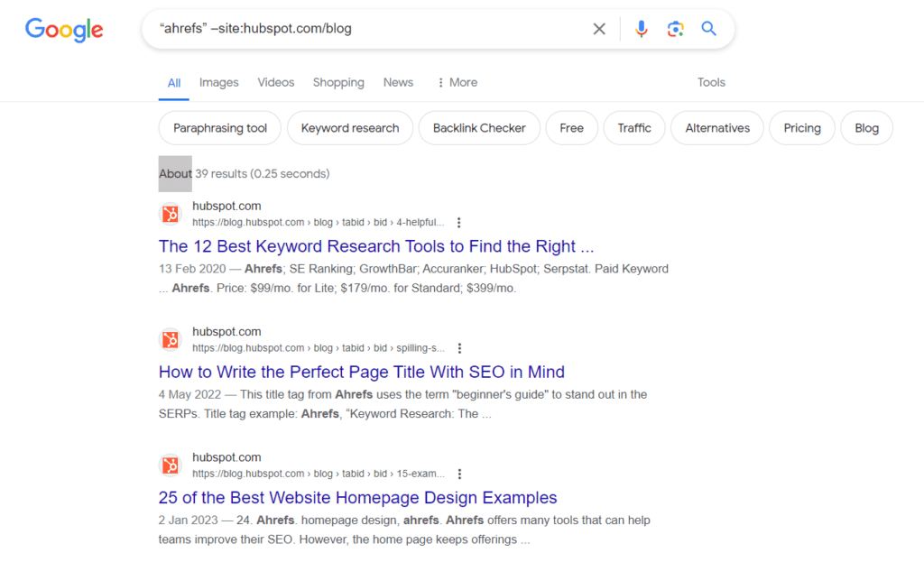Open options menu for the 15-exam result URL
The image size is (924, 562).
click(459, 474)
